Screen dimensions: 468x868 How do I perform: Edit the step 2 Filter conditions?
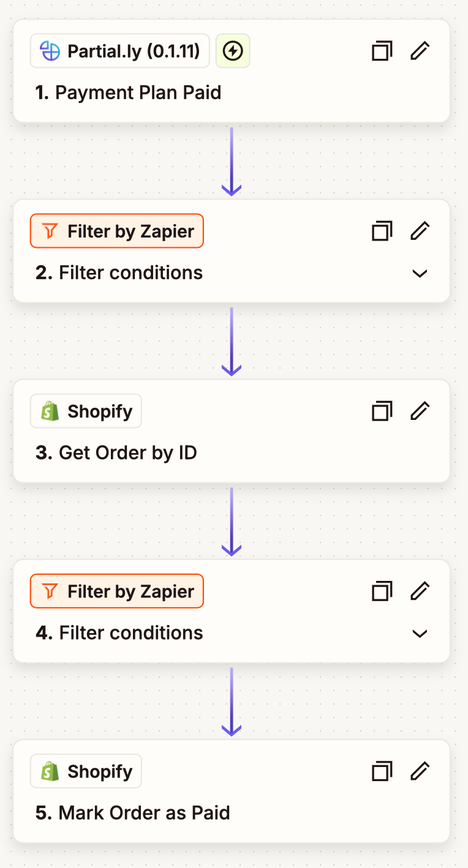[x=420, y=231]
